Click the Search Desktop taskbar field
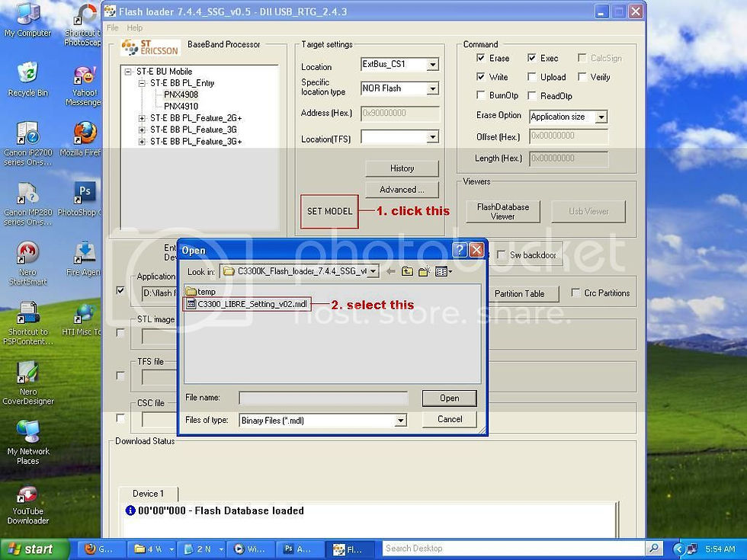 pos(514,549)
